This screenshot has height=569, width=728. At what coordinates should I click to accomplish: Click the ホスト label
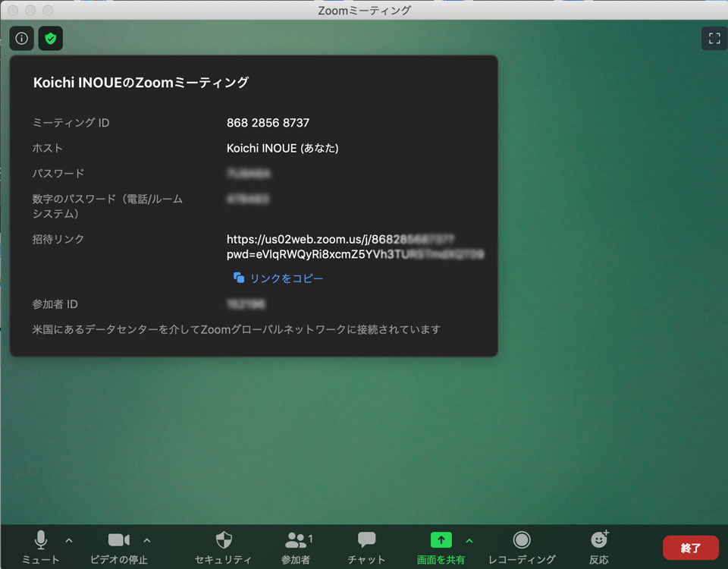[x=47, y=148]
